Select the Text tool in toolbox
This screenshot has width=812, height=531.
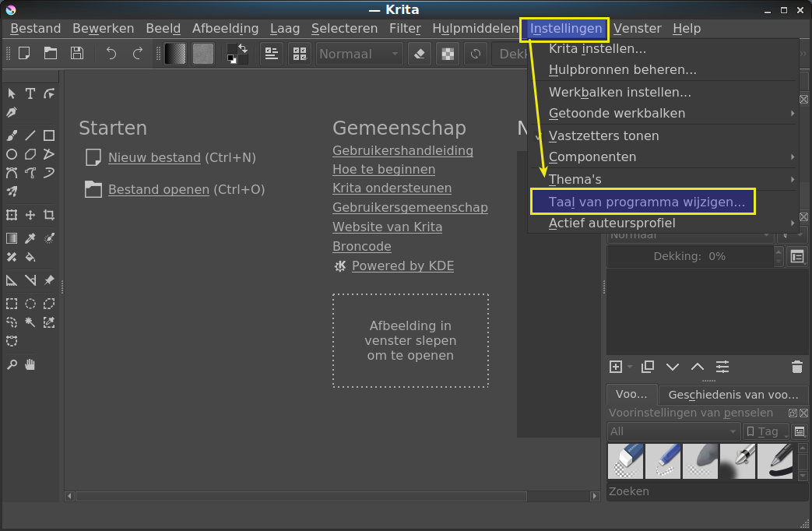click(x=30, y=93)
